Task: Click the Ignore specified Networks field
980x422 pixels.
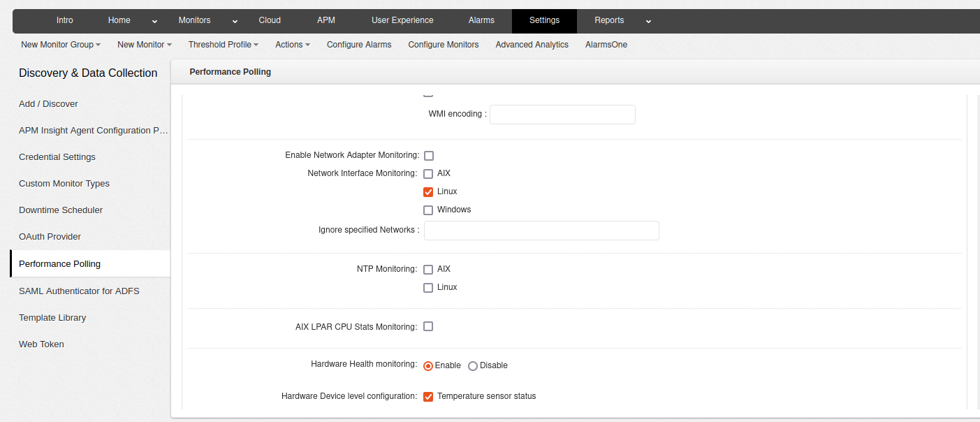Action: pos(541,231)
